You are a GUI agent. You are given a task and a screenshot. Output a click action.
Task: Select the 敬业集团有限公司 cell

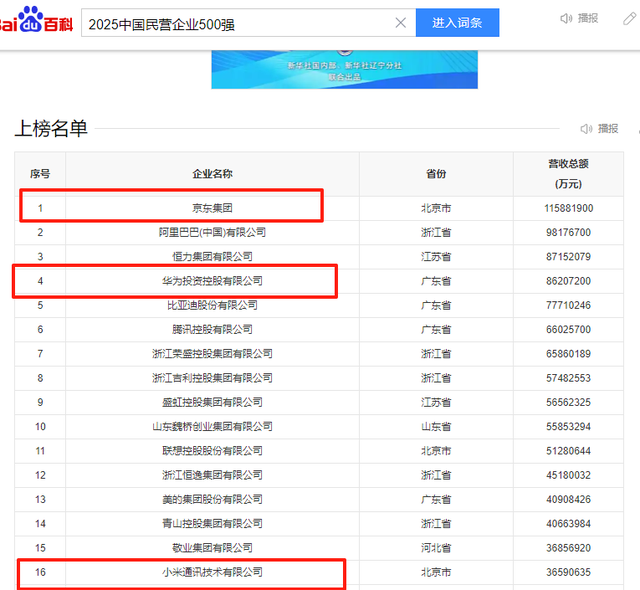(212, 548)
